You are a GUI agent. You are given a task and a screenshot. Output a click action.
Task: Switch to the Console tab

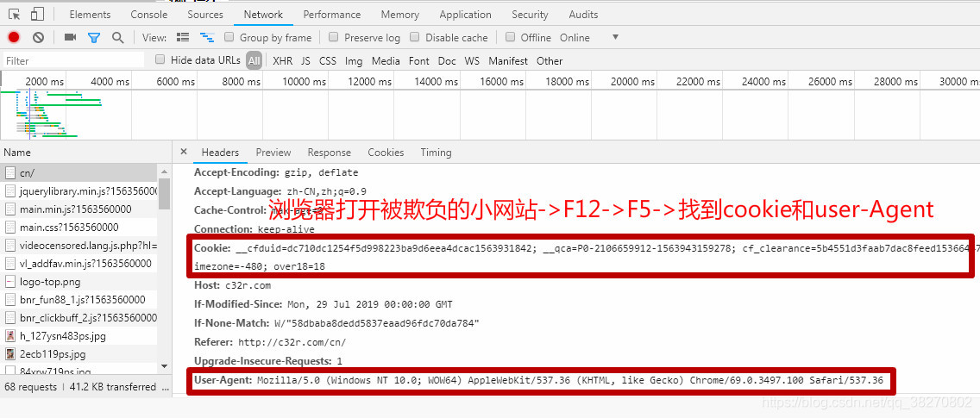click(148, 15)
